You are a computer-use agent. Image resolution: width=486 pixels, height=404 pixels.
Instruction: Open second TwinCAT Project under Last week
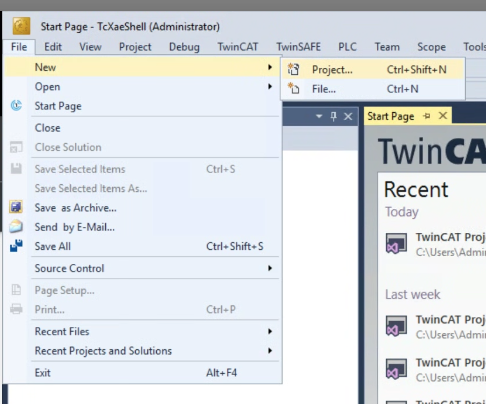[450, 362]
